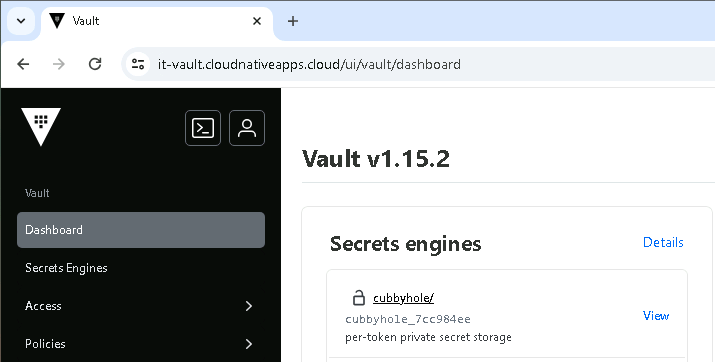Screen dimensions: 715x362
Task: Expand the Policies chevron arrow
Action: 249,344
